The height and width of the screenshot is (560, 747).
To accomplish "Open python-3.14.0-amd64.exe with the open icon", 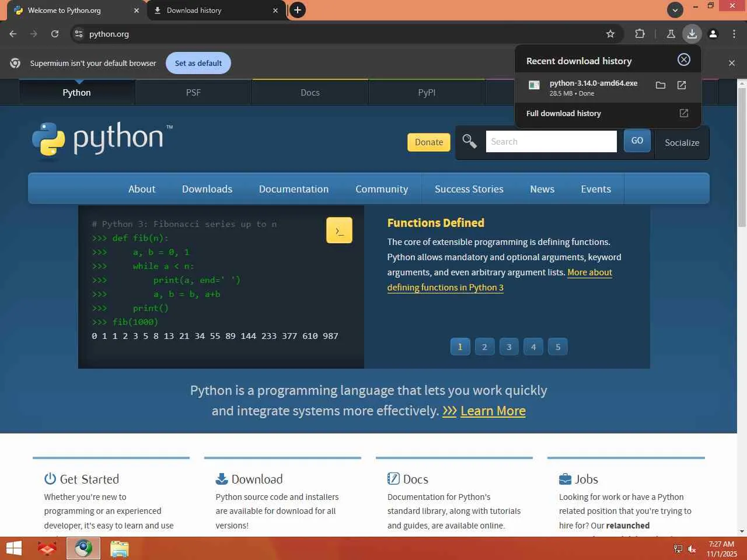I will point(682,85).
